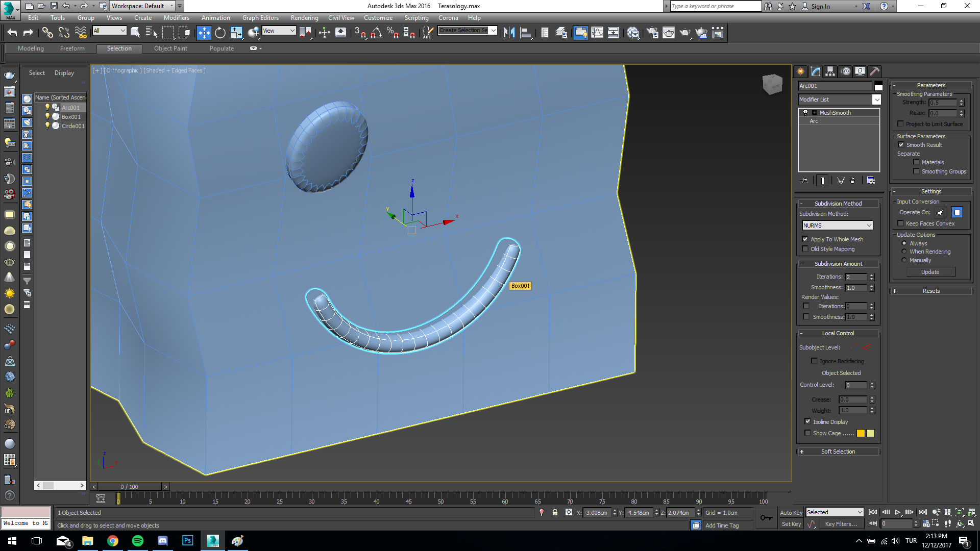Click the Select and Link icon
The height and width of the screenshot is (551, 980).
click(47, 33)
